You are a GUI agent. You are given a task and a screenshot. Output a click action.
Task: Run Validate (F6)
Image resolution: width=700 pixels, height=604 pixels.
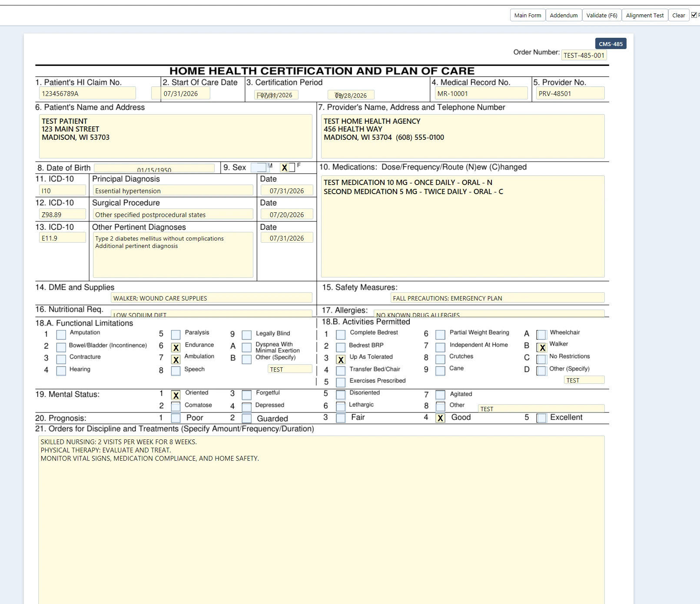[x=601, y=15]
